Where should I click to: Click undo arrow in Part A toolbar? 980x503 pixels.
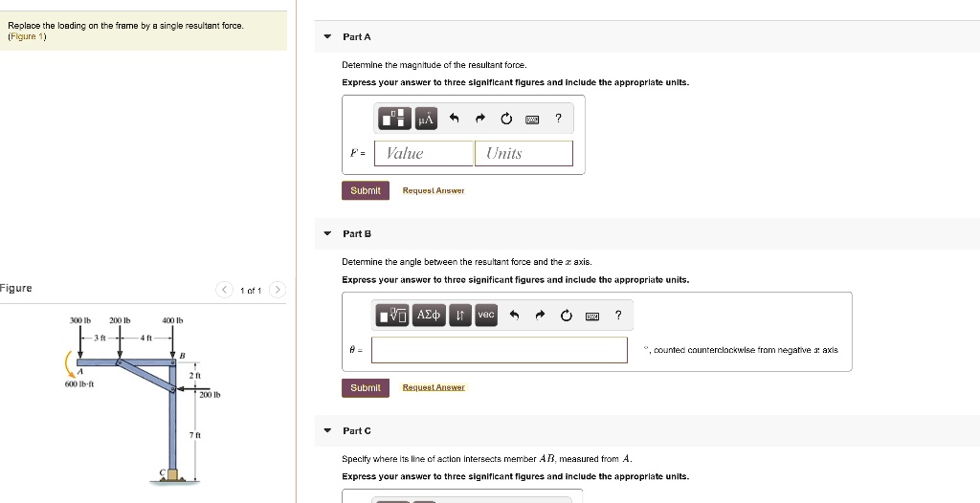(x=456, y=119)
